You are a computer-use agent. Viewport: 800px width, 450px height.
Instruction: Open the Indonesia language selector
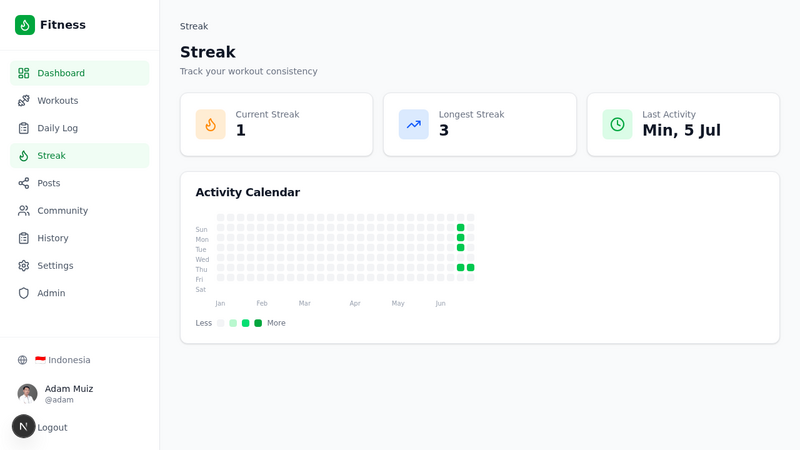coord(80,360)
